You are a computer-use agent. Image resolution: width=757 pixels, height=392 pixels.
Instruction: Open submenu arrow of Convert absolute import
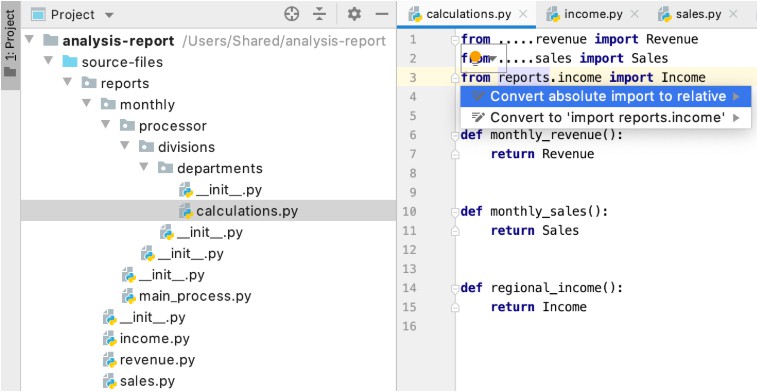tap(736, 97)
